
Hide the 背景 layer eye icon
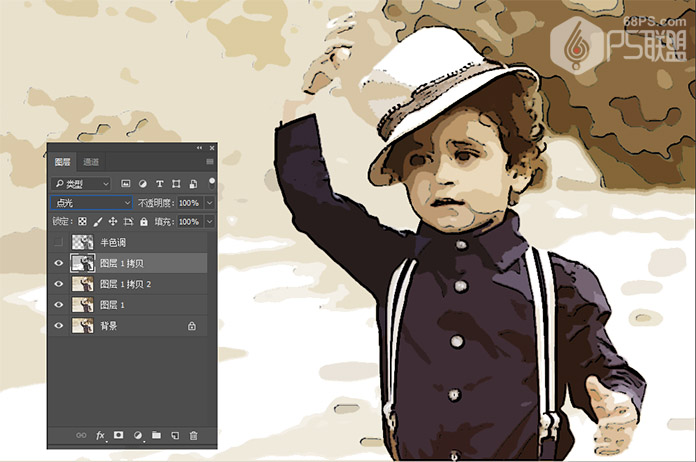tap(59, 326)
